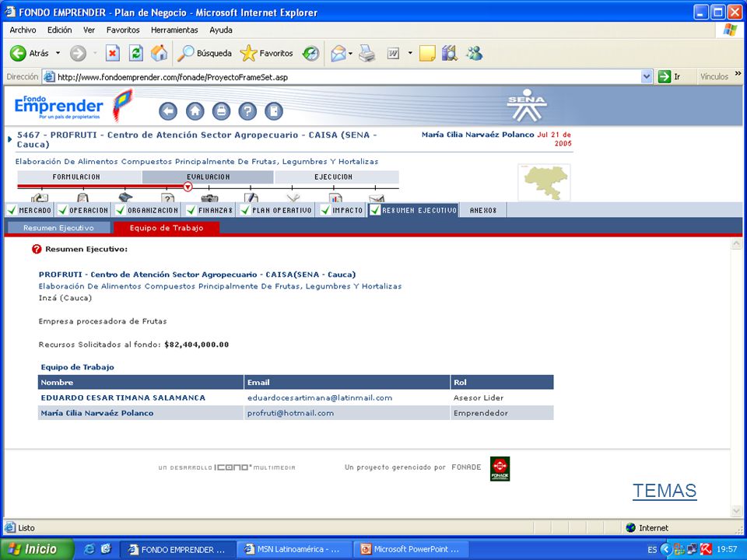747x560 pixels.
Task: Click the IE Forward arrow button
Action: tap(78, 53)
